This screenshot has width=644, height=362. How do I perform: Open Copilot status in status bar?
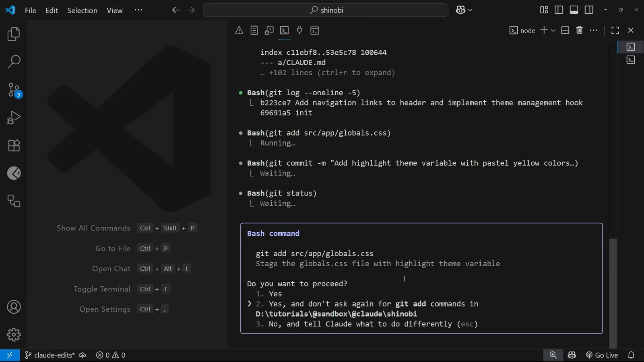pyautogui.click(x=572, y=355)
